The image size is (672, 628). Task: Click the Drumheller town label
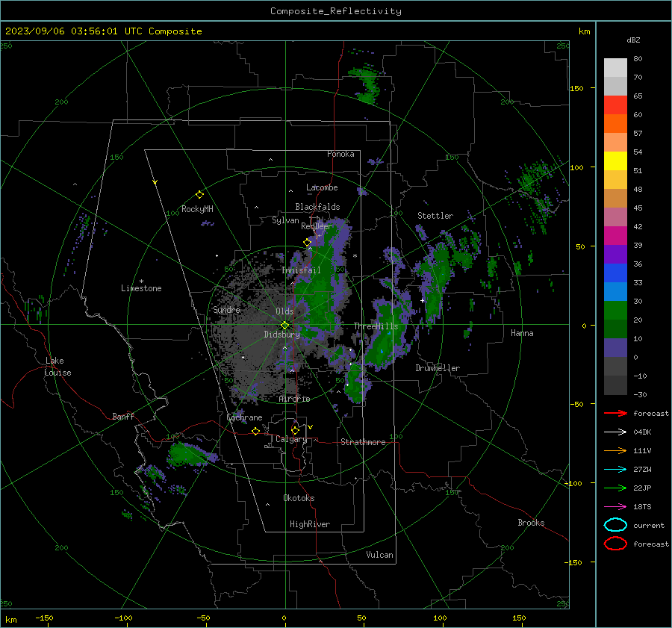[x=438, y=368]
